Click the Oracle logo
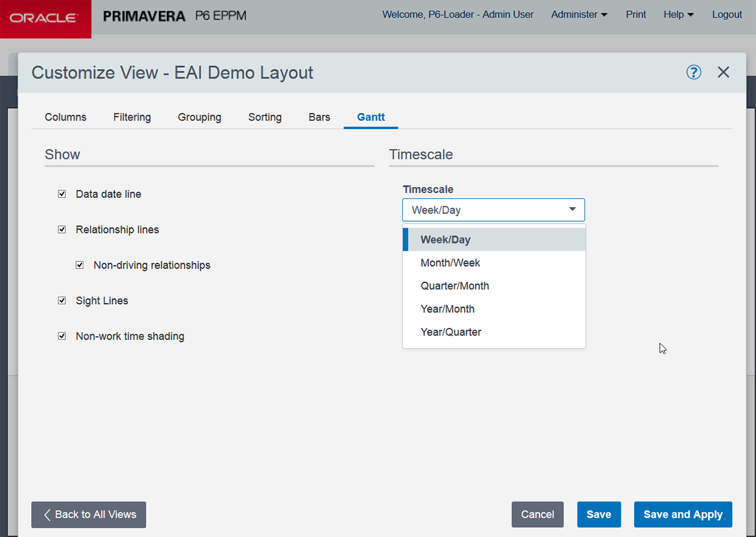 click(46, 19)
